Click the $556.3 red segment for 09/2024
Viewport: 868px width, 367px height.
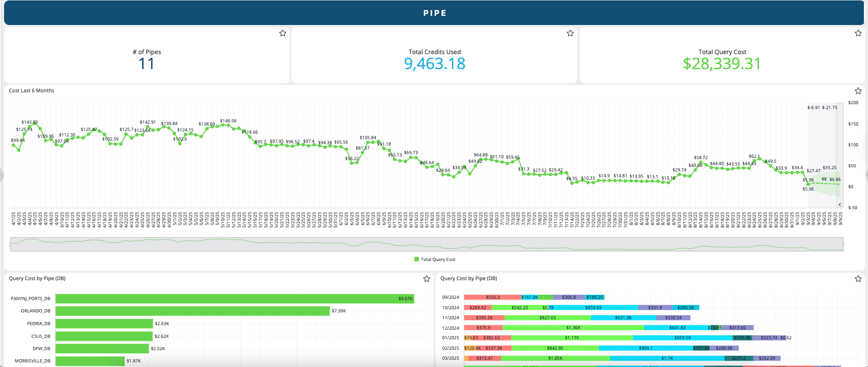coord(492,297)
